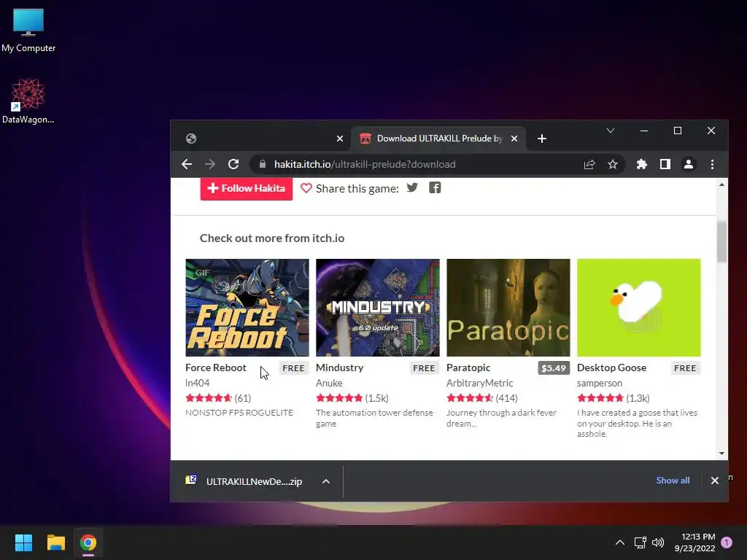Image resolution: width=747 pixels, height=560 pixels.
Task: Click the Chrome taskbar icon
Action: click(x=88, y=542)
